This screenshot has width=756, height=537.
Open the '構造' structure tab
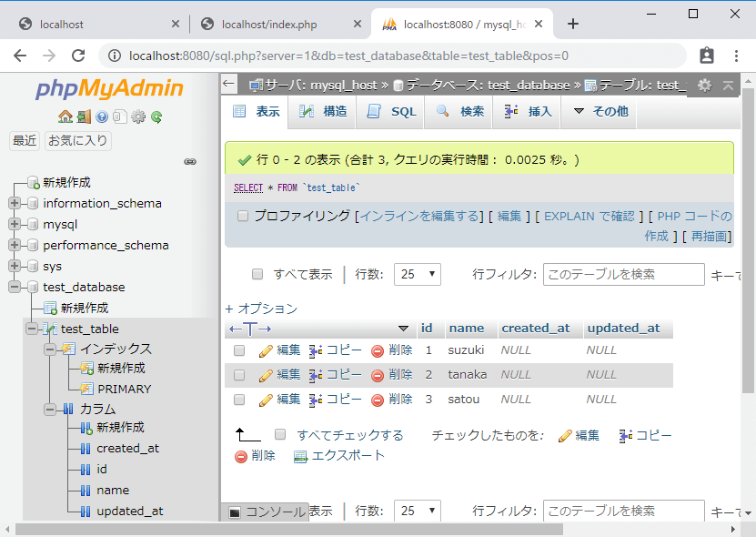(322, 112)
